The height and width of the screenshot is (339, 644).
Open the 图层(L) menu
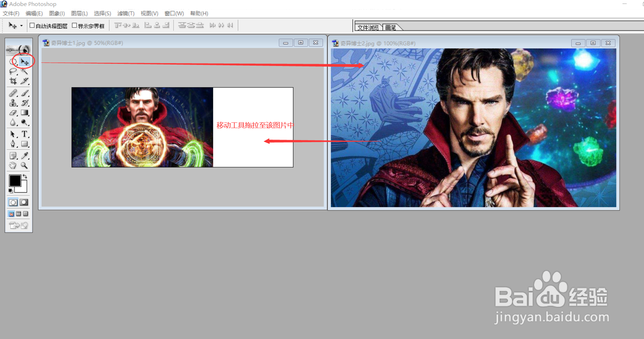79,13
